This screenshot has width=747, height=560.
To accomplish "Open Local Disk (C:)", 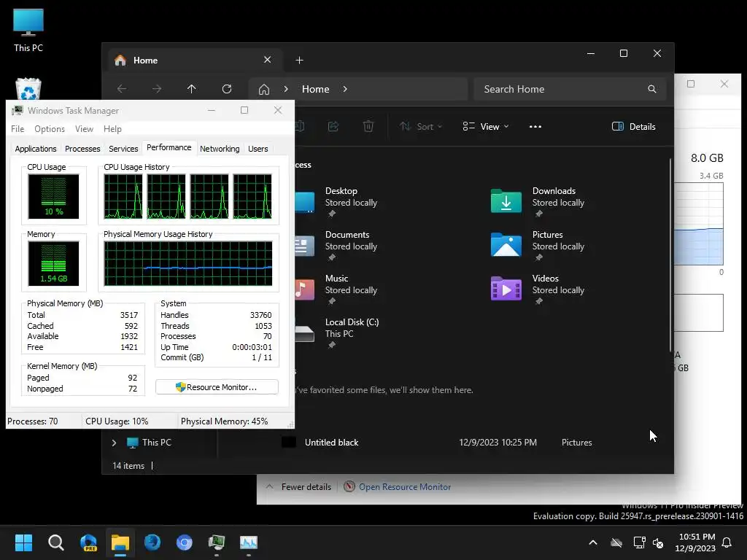I will tap(337, 333).
